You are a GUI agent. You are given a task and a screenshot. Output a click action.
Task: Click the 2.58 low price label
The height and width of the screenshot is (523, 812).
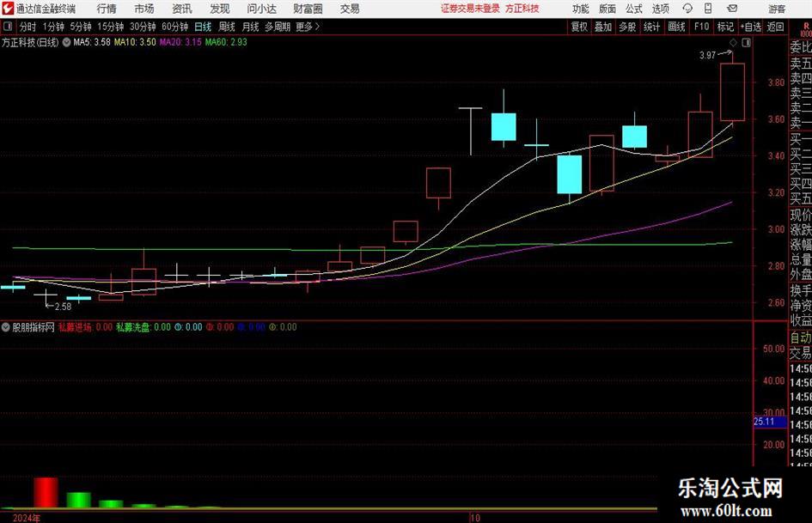click(64, 307)
